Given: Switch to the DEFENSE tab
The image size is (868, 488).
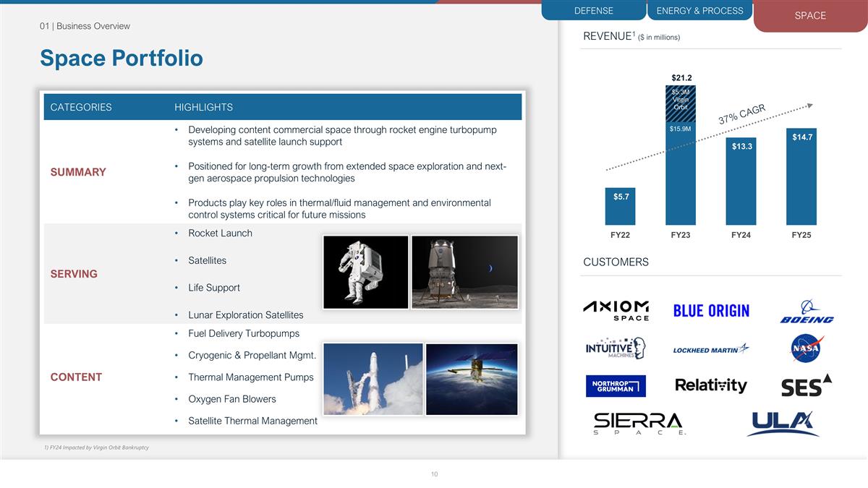Looking at the screenshot, I should coord(593,10).
